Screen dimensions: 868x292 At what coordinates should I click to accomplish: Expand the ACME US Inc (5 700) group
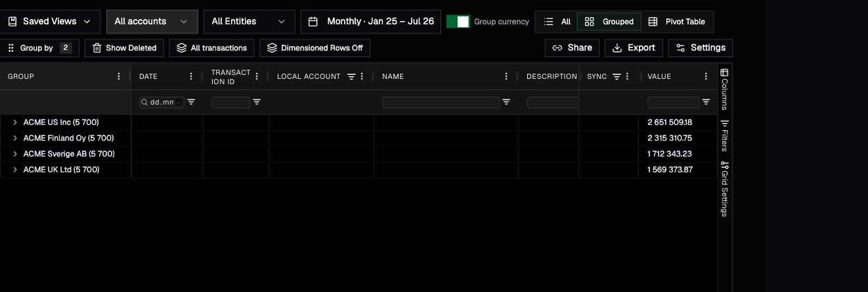14,122
